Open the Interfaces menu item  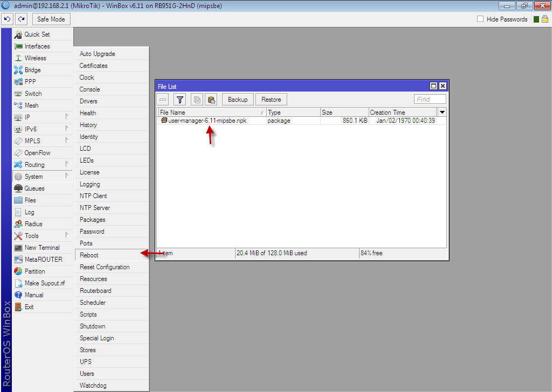pyautogui.click(x=43, y=46)
